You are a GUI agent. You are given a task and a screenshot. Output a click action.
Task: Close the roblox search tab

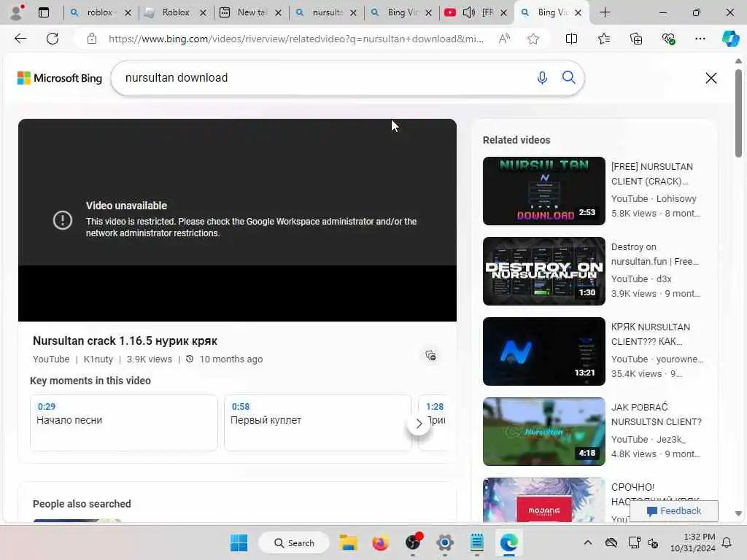coord(128,13)
